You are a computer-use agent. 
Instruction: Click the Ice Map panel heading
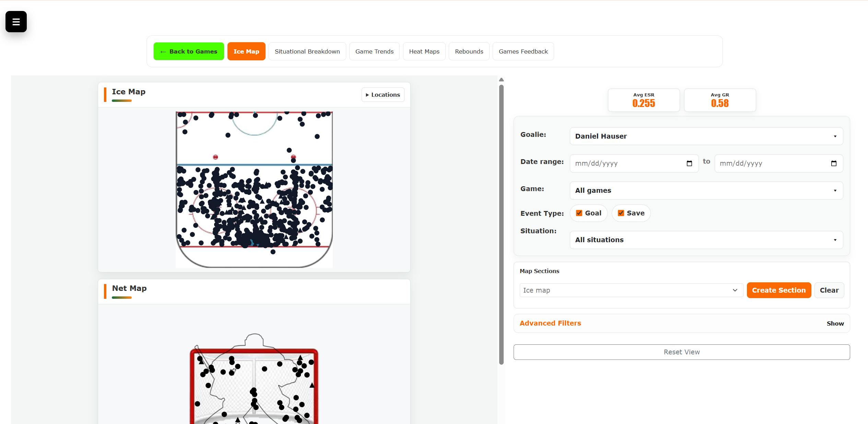pos(129,92)
